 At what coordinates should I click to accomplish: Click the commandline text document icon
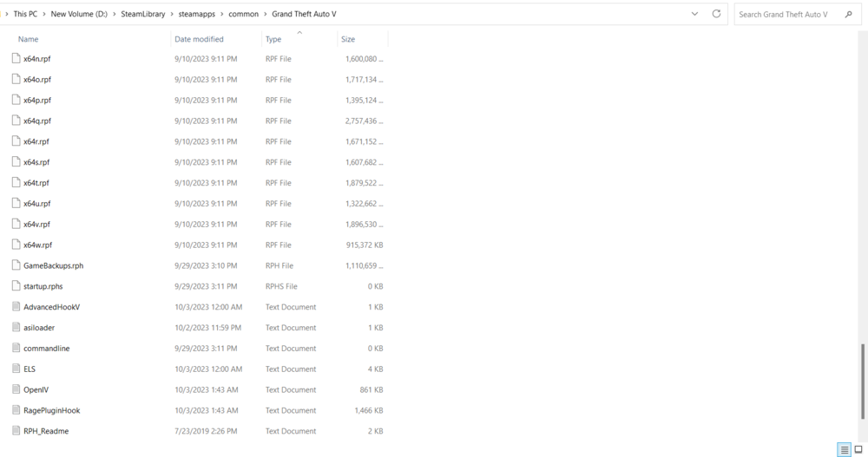tap(16, 348)
